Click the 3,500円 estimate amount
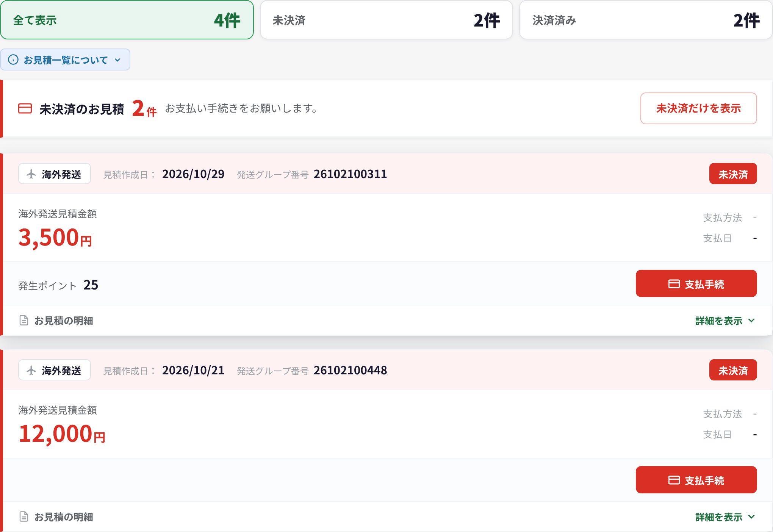Screen dimensions: 773x532 (x=55, y=238)
